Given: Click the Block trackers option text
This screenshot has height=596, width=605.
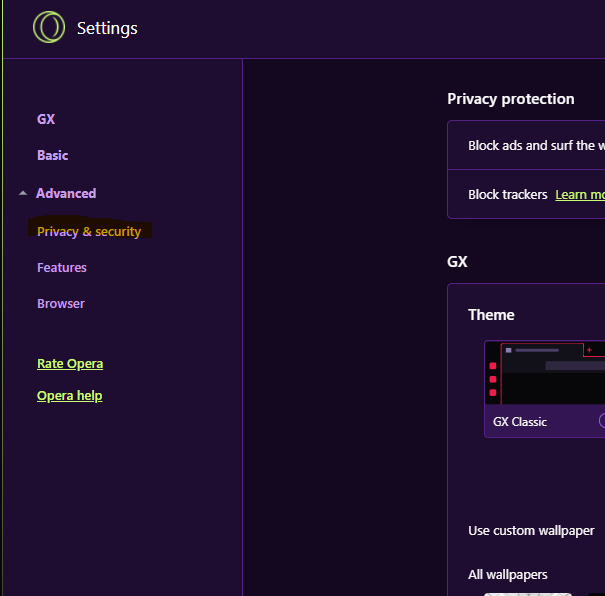Looking at the screenshot, I should pos(508,195).
